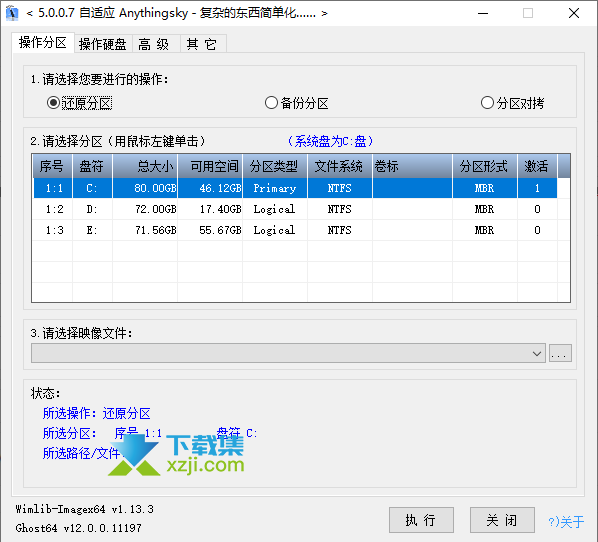598x542 pixels.
Task: Click the application icon in title bar
Action: [x=12, y=13]
